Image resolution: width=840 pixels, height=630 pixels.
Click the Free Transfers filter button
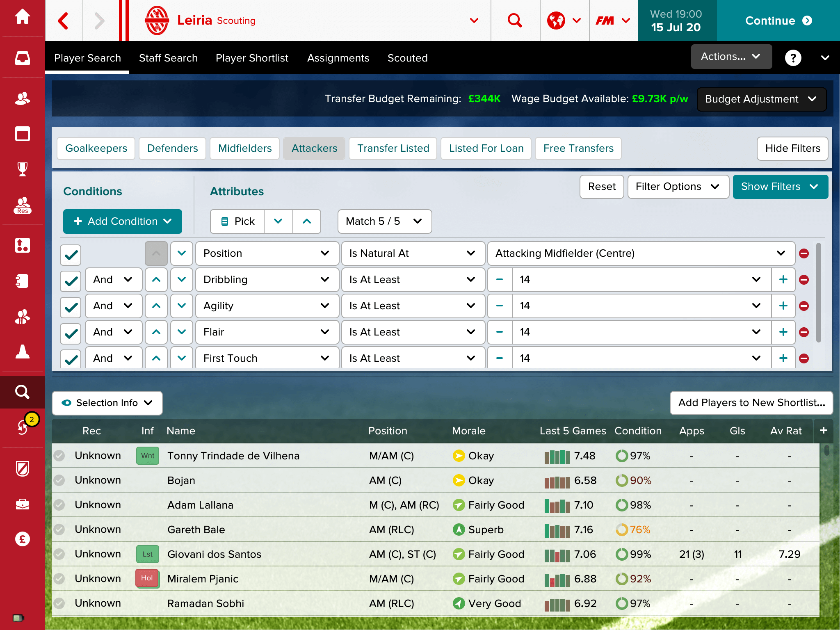[578, 148]
